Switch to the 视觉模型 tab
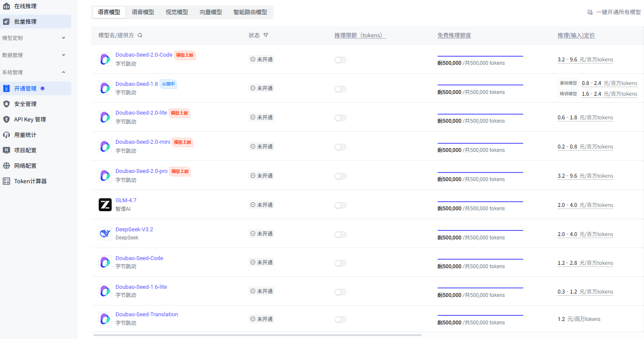Screen dimensions: 644x339 (x=177, y=12)
